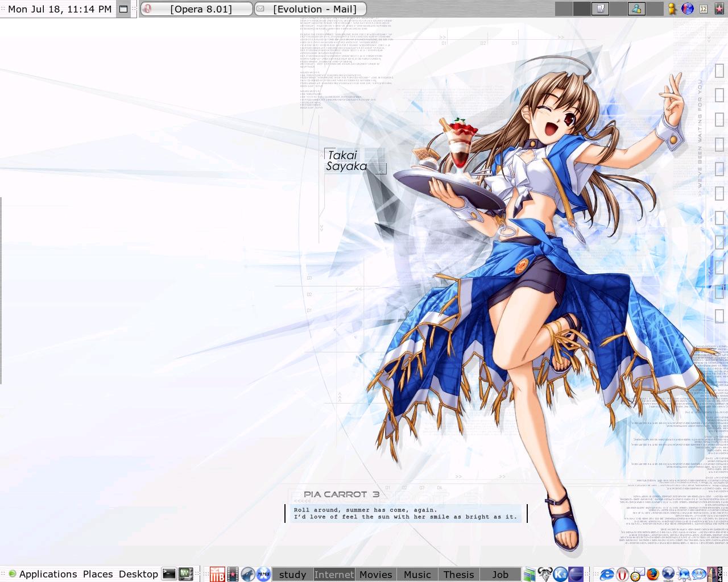Open the blue-red globe tray icon

[688, 9]
